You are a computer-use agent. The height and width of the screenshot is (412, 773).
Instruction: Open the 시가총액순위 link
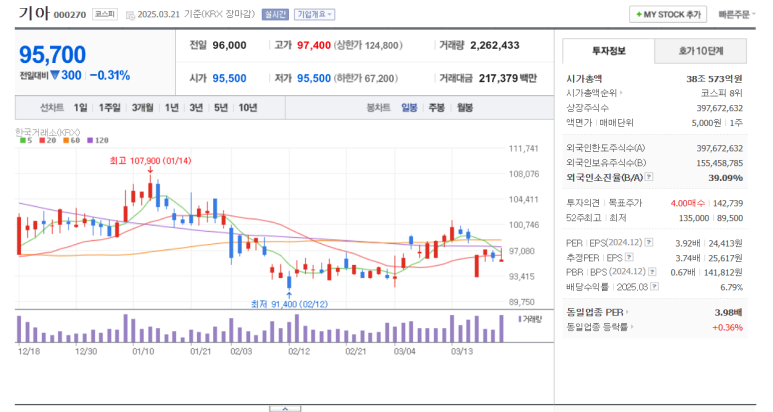595,93
